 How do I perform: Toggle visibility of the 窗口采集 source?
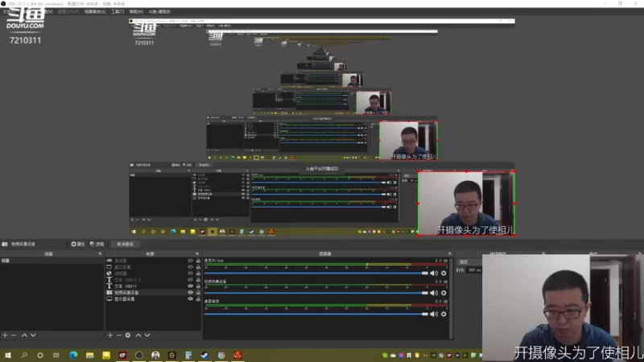click(x=190, y=267)
